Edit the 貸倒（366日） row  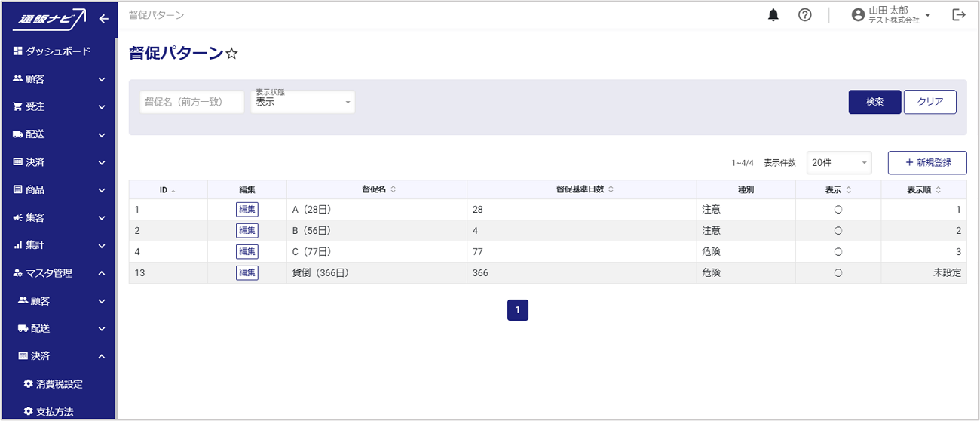point(247,273)
